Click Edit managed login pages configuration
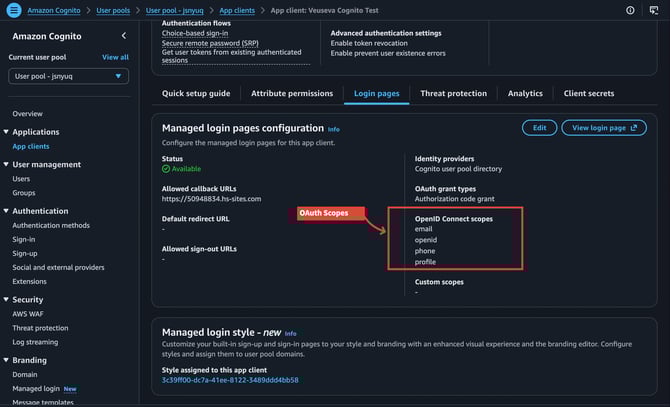Viewport: 670px width, 407px height. pos(539,128)
